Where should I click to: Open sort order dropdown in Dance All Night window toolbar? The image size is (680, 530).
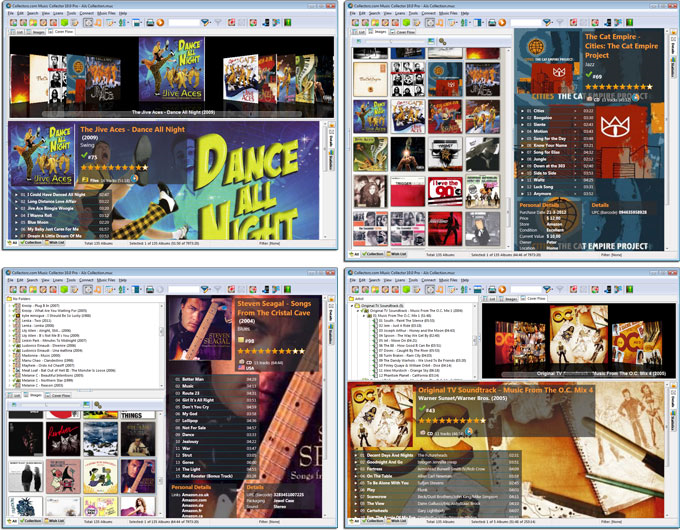click(x=123, y=23)
